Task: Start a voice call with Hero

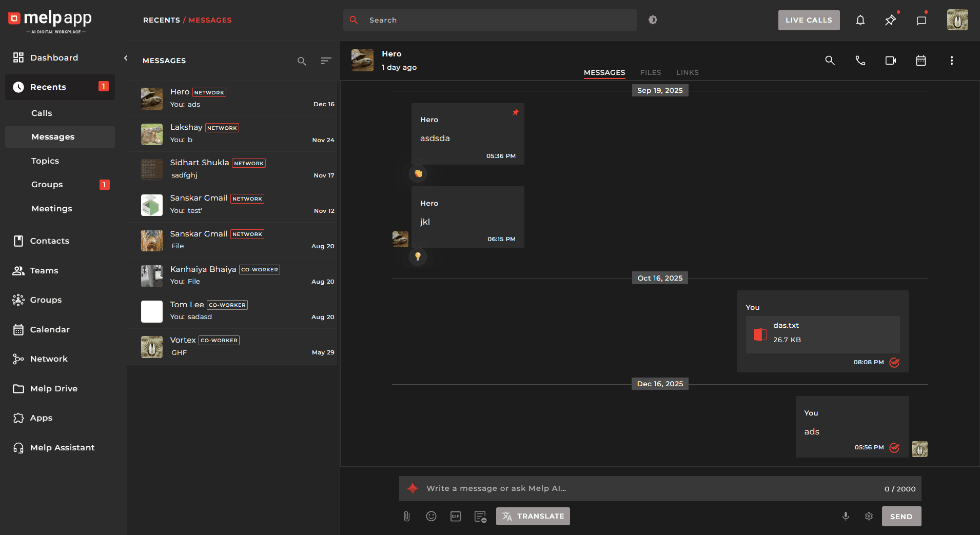Action: coord(860,61)
